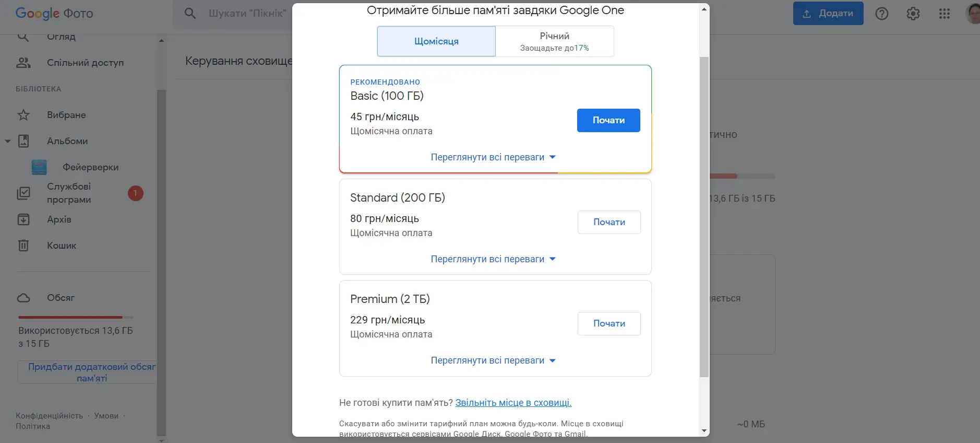Viewport: 980px width, 443px height.
Task: Start the Premium 2 ТБ plan
Action: click(x=609, y=323)
